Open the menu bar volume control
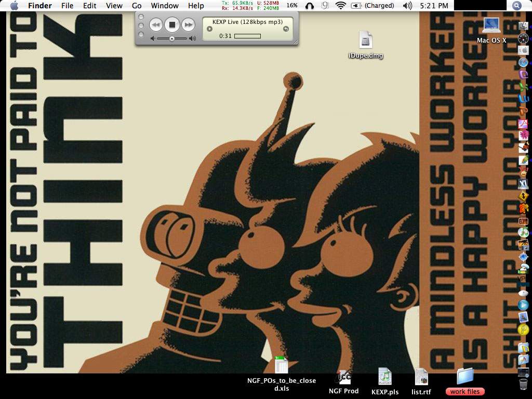This screenshot has width=532, height=399. tap(407, 6)
